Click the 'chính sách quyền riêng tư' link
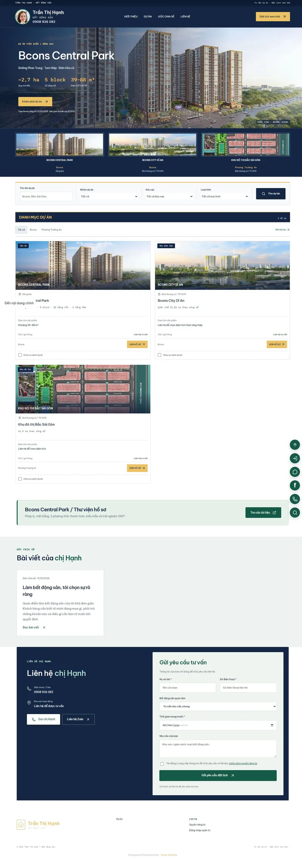 pyautogui.click(x=243, y=763)
